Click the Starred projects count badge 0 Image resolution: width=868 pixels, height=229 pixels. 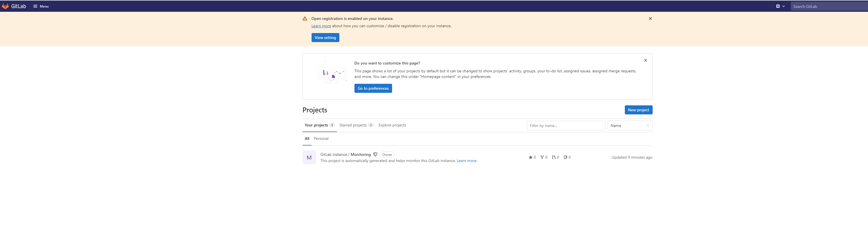click(x=371, y=125)
